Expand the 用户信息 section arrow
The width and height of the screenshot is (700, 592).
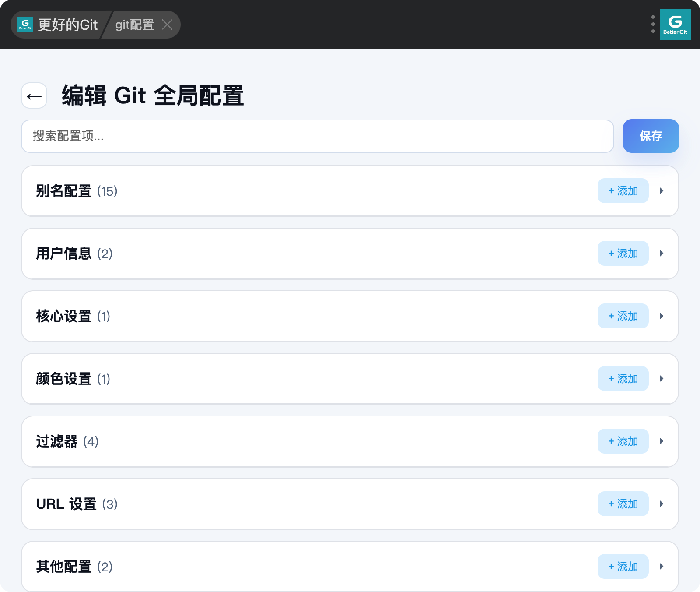661,254
